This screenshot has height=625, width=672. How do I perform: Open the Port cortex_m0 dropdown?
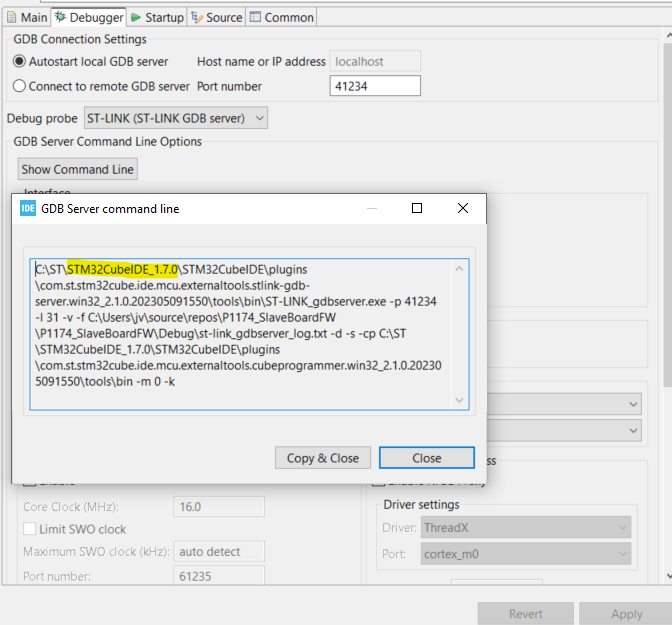[x=526, y=554]
